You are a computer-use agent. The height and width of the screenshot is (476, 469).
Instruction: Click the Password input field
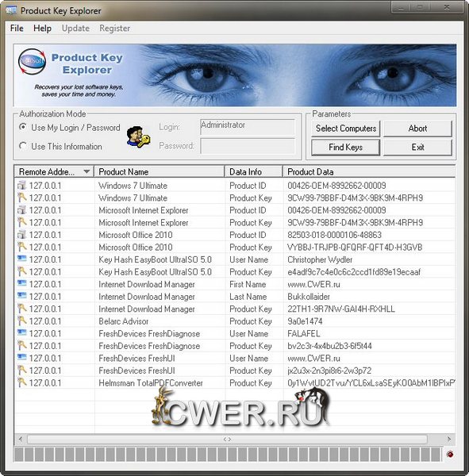[248, 146]
